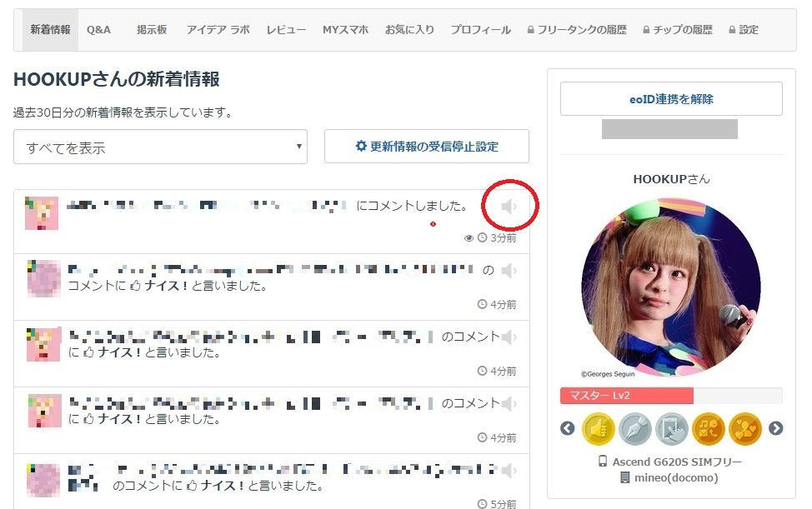
Task: Click the eye icon beside 3分前
Action: pos(469,238)
